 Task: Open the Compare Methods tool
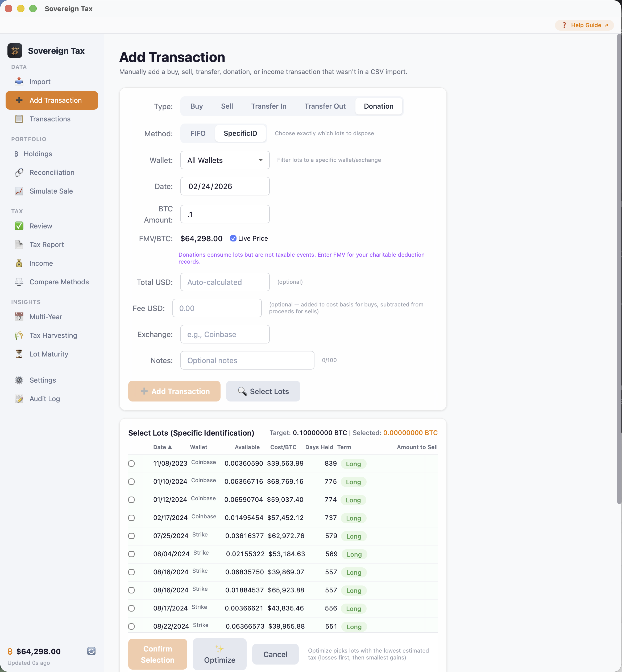pos(59,282)
